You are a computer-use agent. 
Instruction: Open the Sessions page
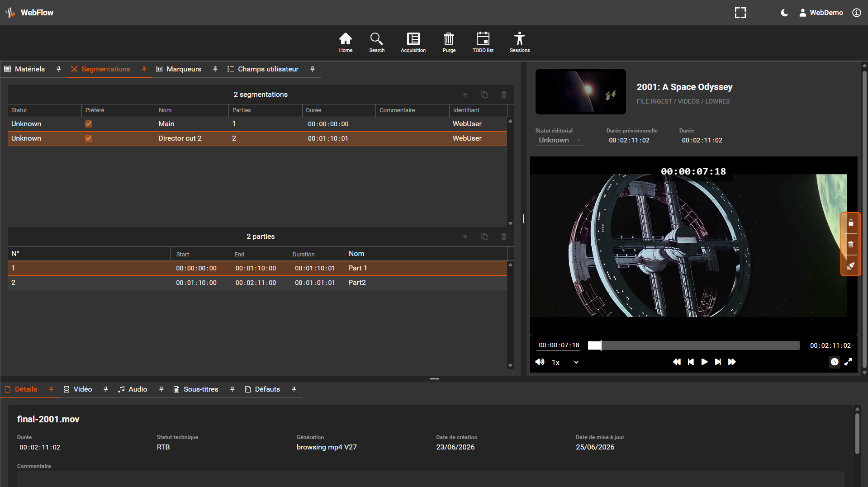(520, 43)
